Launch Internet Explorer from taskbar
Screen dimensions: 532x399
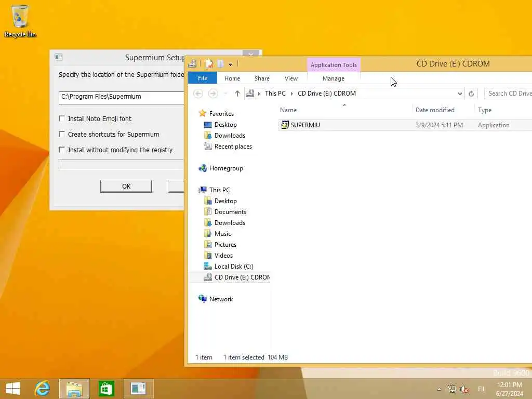click(43, 389)
